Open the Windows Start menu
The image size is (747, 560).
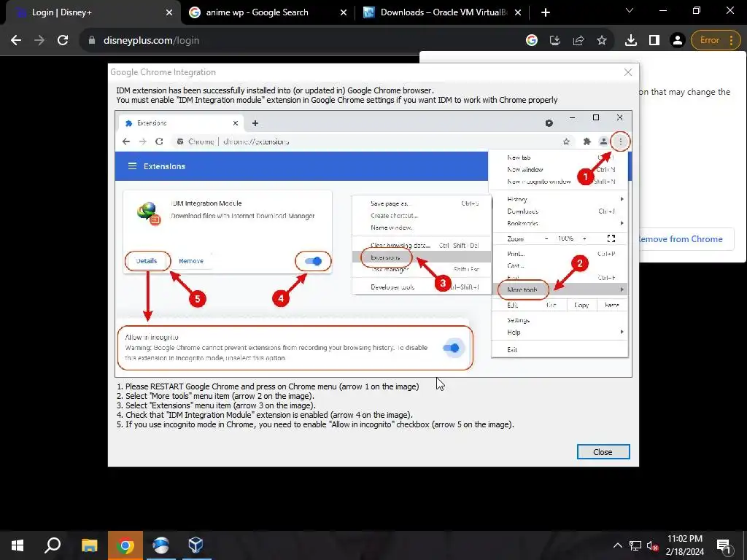18,545
